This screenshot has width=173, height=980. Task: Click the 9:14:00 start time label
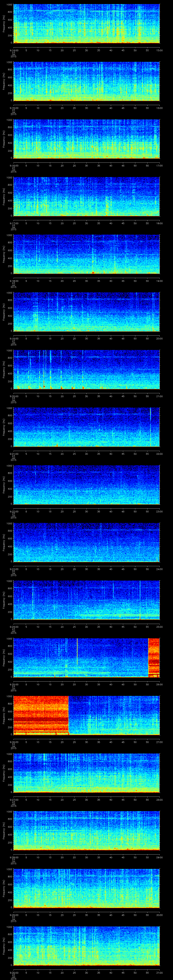pos(14,50)
